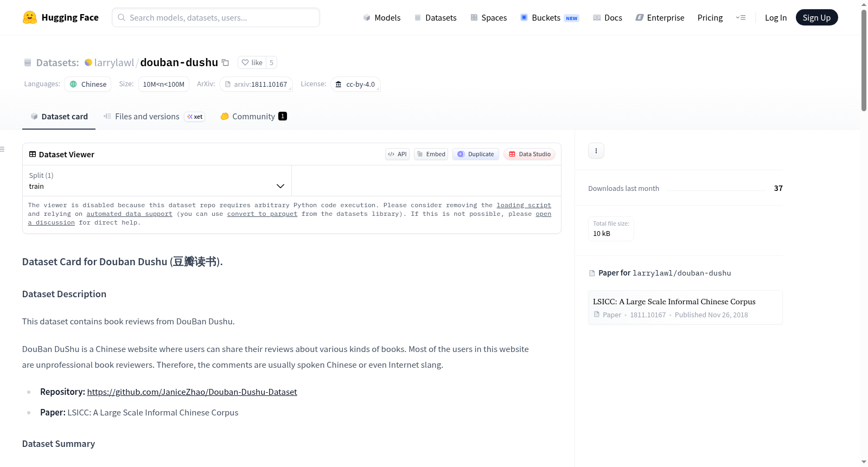Image resolution: width=868 pixels, height=467 pixels.
Task: Open Data Studio
Action: point(529,154)
